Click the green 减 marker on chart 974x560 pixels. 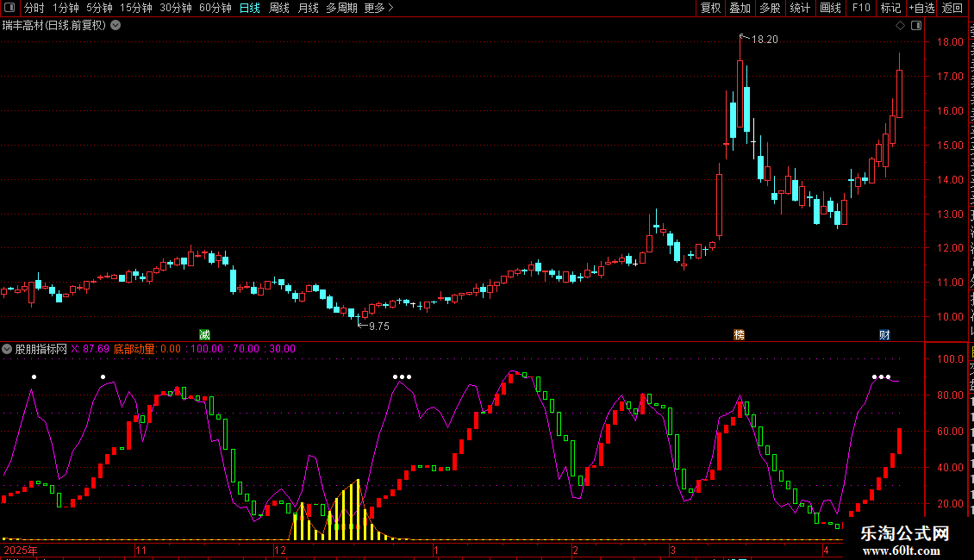pyautogui.click(x=204, y=334)
